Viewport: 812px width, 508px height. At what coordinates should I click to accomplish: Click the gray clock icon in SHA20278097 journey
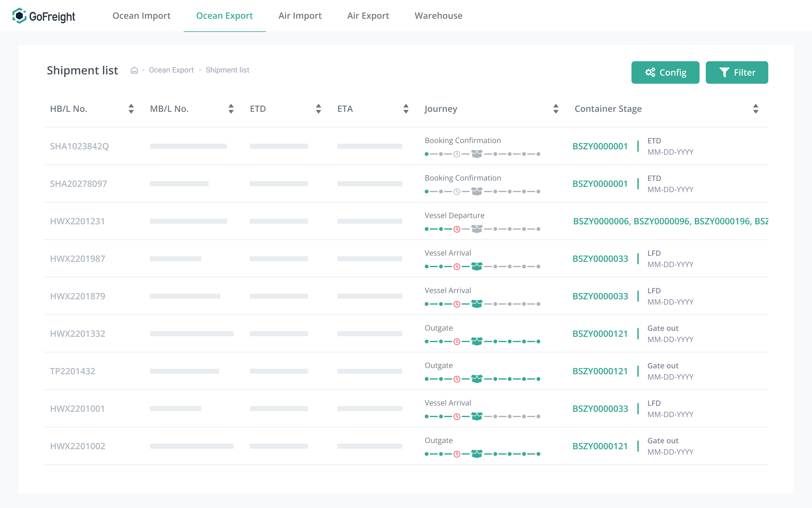[x=457, y=192]
